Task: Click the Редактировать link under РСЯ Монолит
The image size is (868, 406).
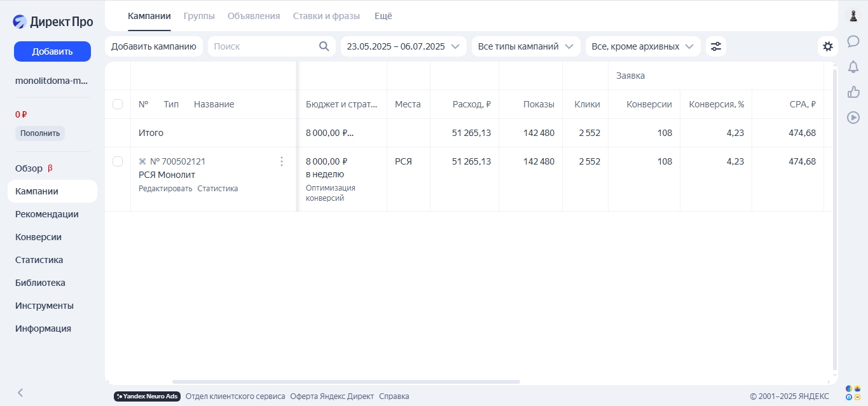Action: tap(165, 189)
